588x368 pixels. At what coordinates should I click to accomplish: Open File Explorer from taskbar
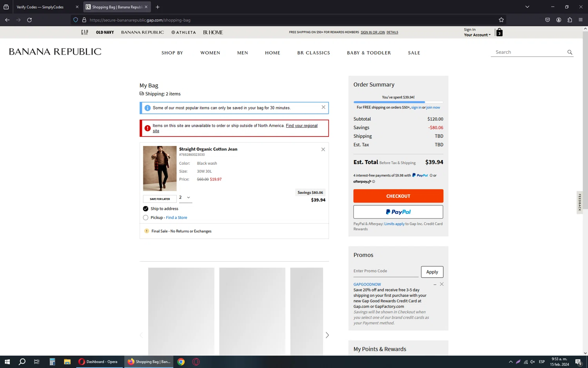pyautogui.click(x=67, y=362)
